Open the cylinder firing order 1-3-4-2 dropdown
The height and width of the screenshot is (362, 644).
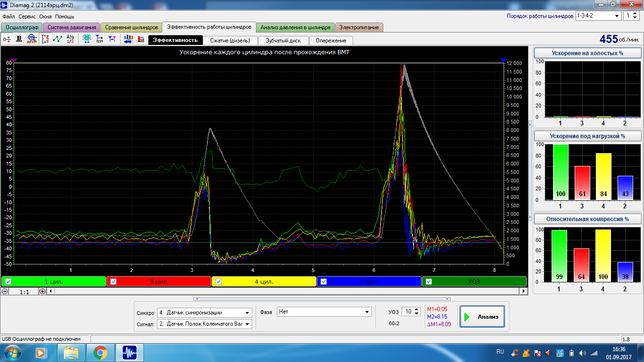[599, 16]
